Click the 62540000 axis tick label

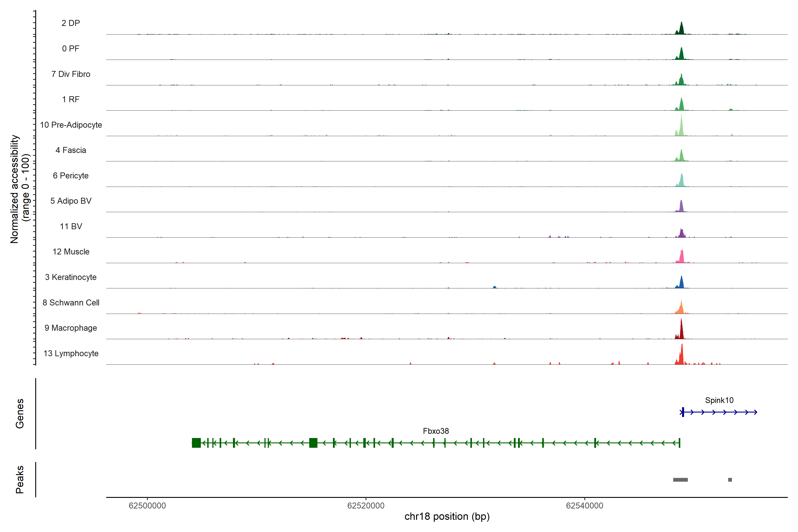[585, 506]
